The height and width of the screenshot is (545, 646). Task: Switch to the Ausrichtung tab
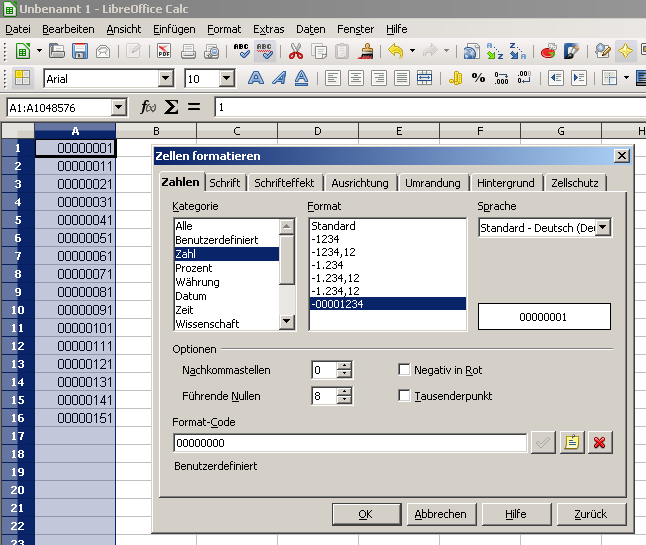click(x=360, y=183)
